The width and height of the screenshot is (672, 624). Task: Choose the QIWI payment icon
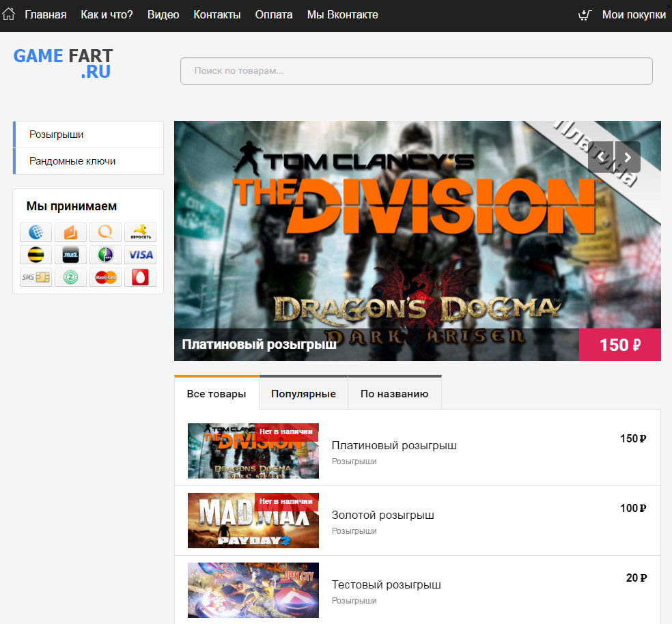pyautogui.click(x=105, y=232)
